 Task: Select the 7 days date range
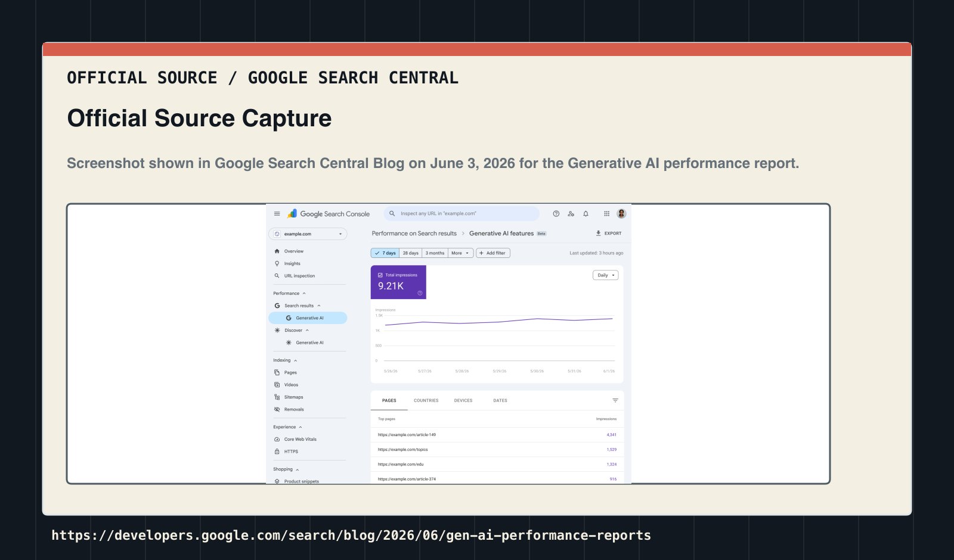pyautogui.click(x=385, y=253)
